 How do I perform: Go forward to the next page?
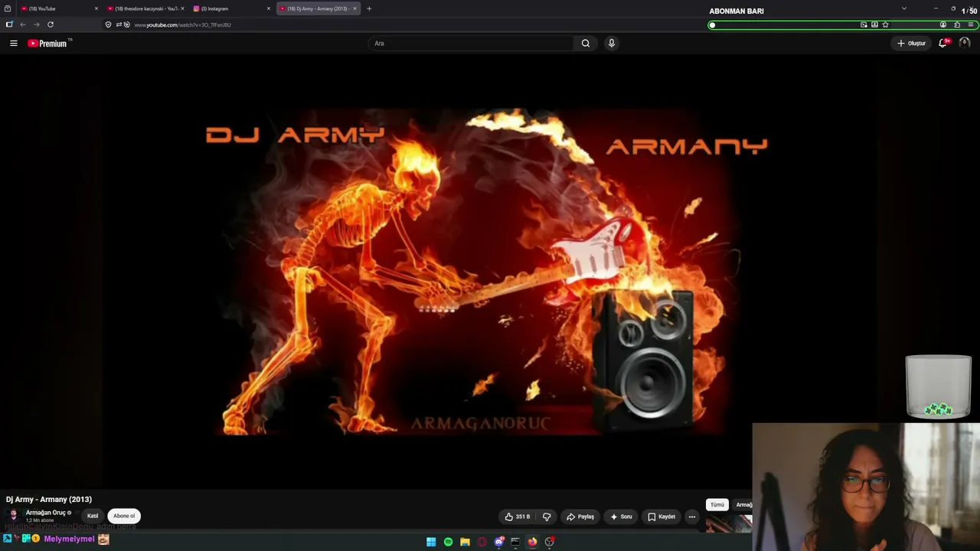[36, 24]
